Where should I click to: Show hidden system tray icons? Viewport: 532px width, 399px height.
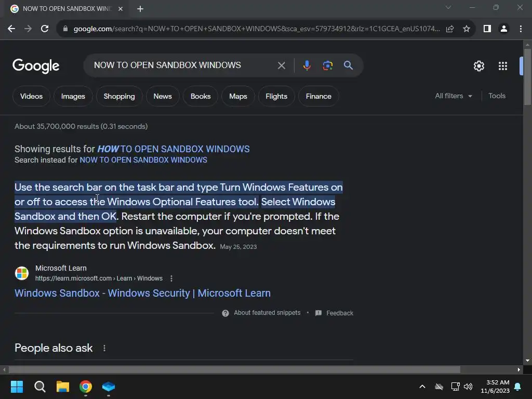point(422,387)
